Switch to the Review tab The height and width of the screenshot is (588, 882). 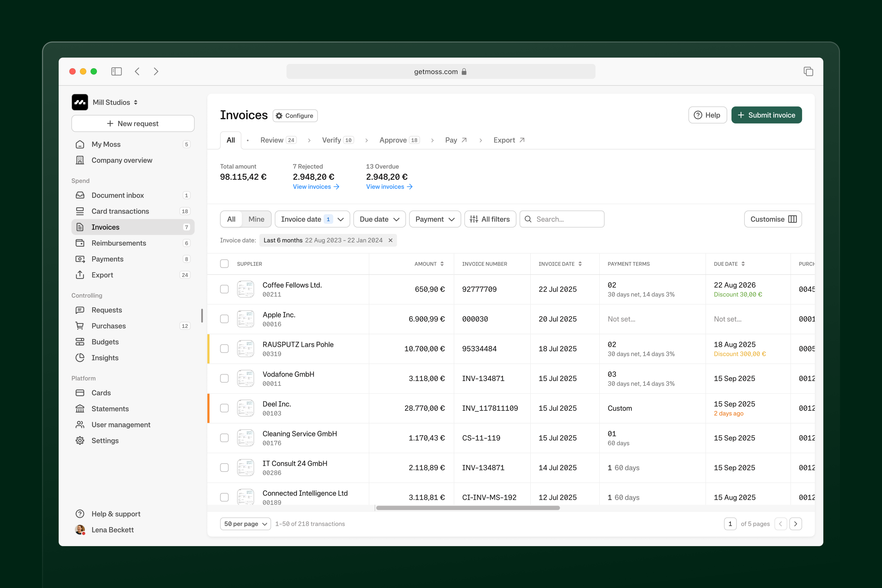pyautogui.click(x=278, y=140)
